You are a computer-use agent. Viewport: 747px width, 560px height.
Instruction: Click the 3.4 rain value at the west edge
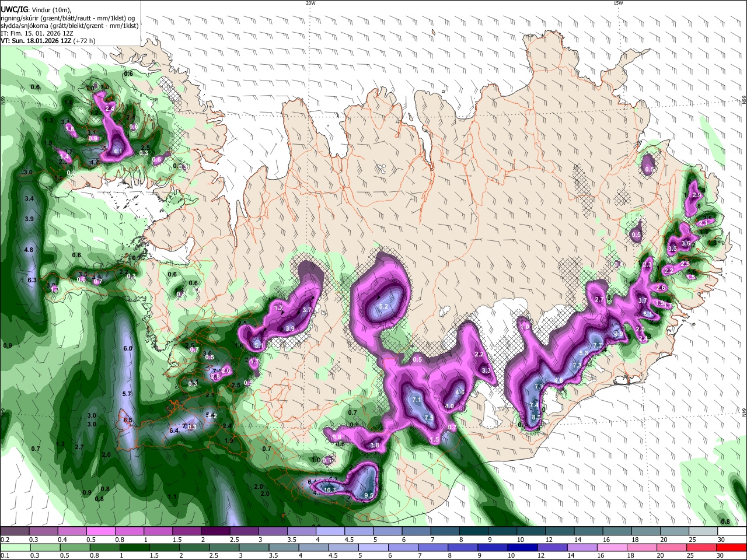[x=29, y=199]
